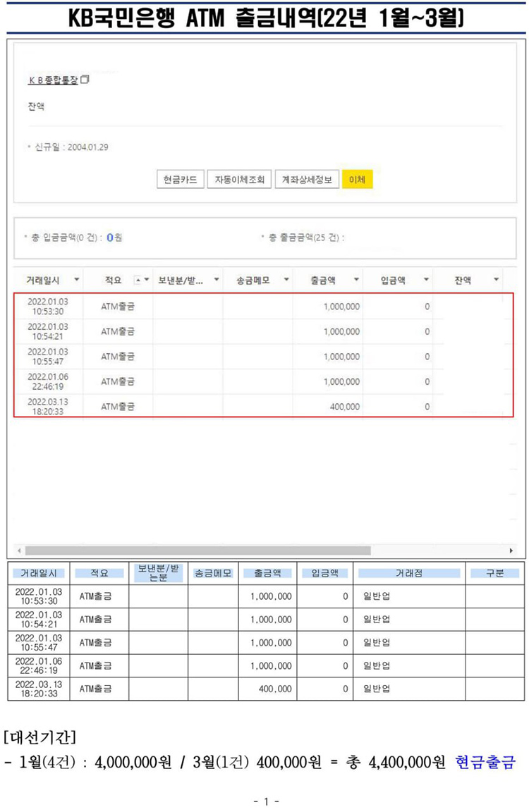Click the 잔액 label under the account name
529x812 pixels.
[x=36, y=106]
